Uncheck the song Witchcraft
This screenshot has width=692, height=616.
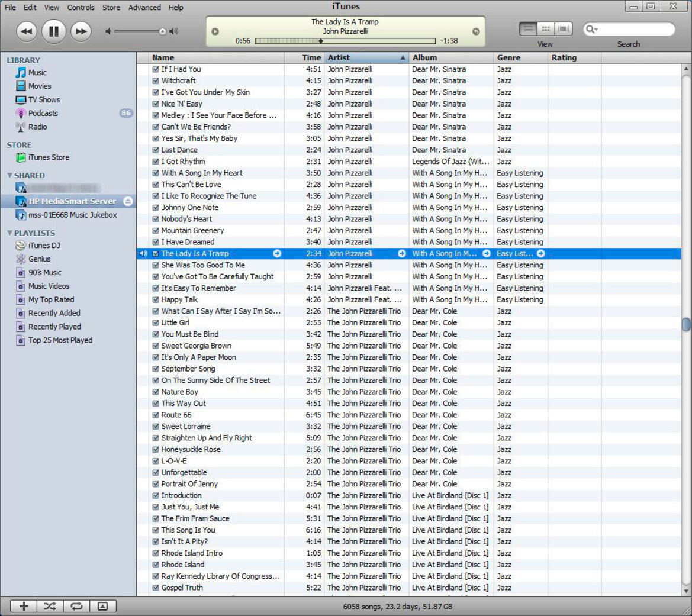[x=155, y=80]
